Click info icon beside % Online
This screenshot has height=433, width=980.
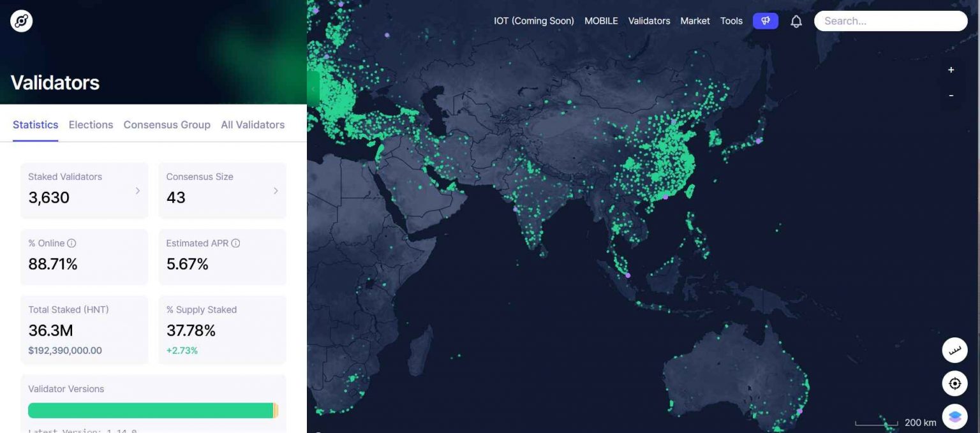pos(71,243)
